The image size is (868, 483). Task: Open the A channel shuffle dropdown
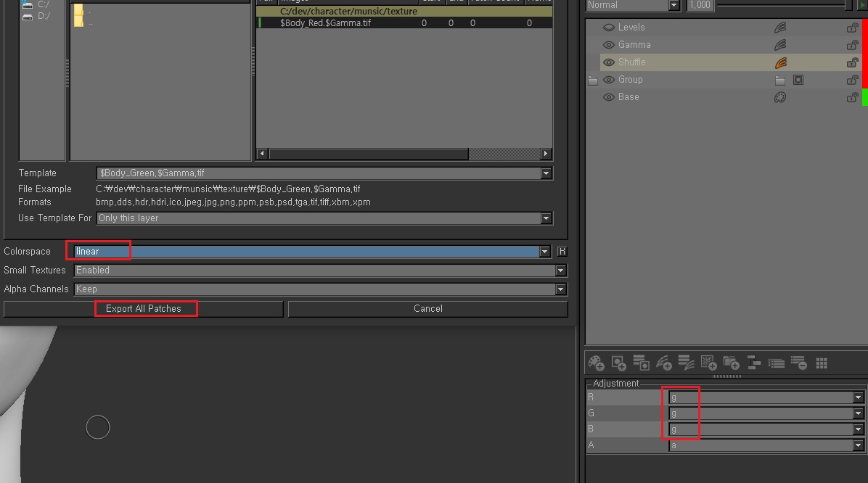click(x=858, y=445)
